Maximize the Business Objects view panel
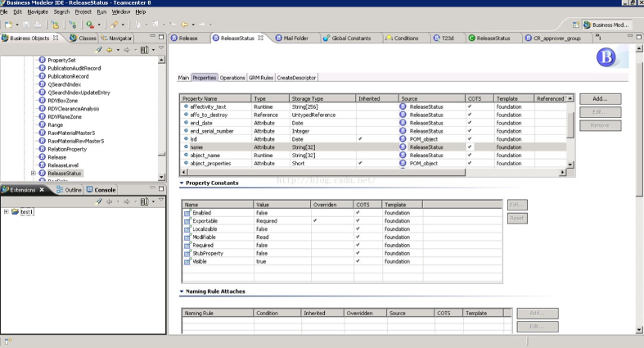This screenshot has height=348, width=644. click(x=161, y=38)
